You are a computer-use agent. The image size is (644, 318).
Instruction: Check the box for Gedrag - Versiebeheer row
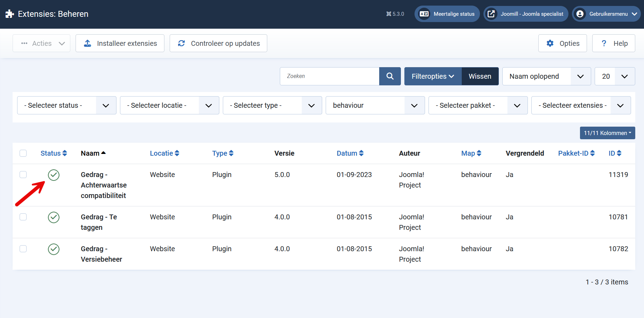pos(23,249)
